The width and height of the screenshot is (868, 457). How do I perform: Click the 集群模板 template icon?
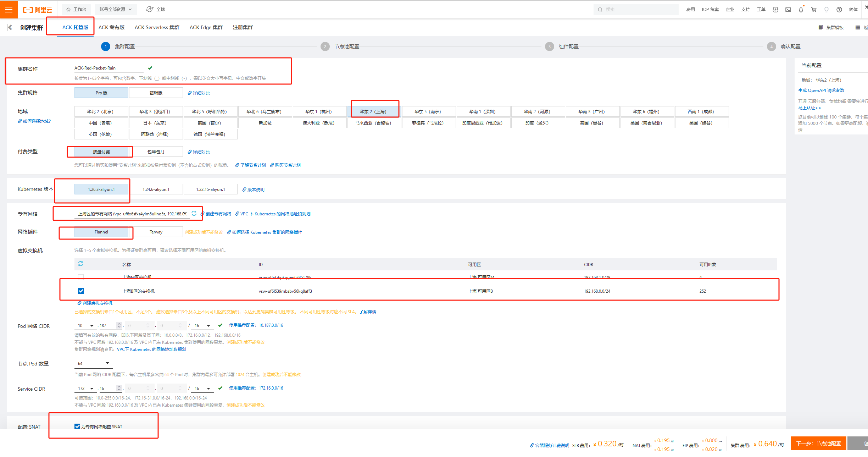pos(820,27)
